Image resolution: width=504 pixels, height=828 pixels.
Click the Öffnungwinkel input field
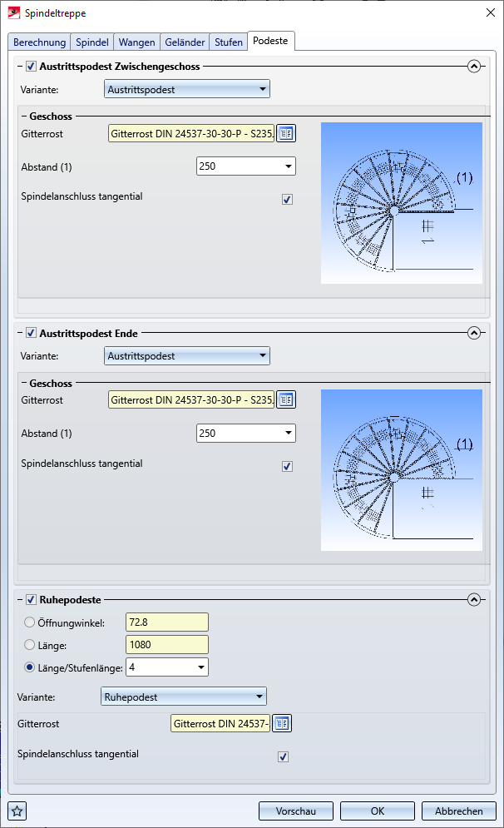pyautogui.click(x=166, y=622)
